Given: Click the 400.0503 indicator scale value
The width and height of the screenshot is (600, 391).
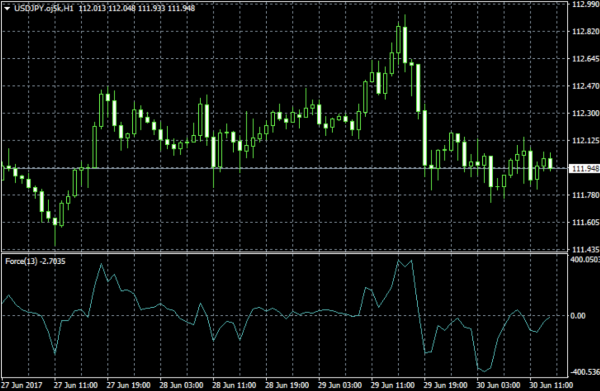Looking at the screenshot, I should coord(585,260).
